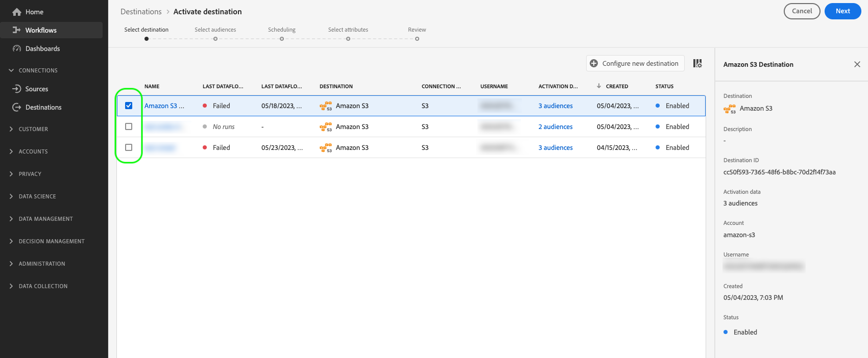The width and height of the screenshot is (868, 358).
Task: Expand the Privacy section
Action: [11, 174]
